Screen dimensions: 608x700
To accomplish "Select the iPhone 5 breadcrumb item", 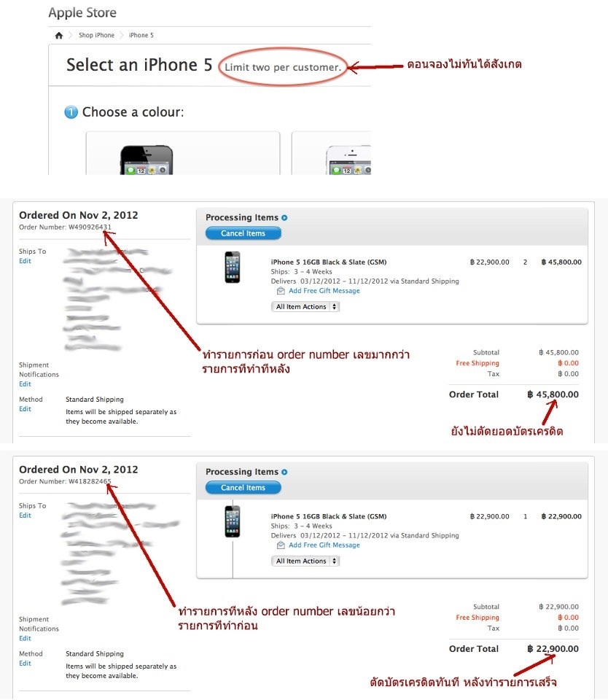I will (141, 35).
